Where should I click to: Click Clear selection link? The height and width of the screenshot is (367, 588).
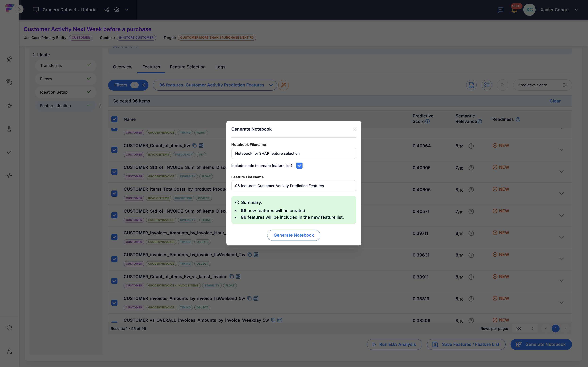click(555, 101)
